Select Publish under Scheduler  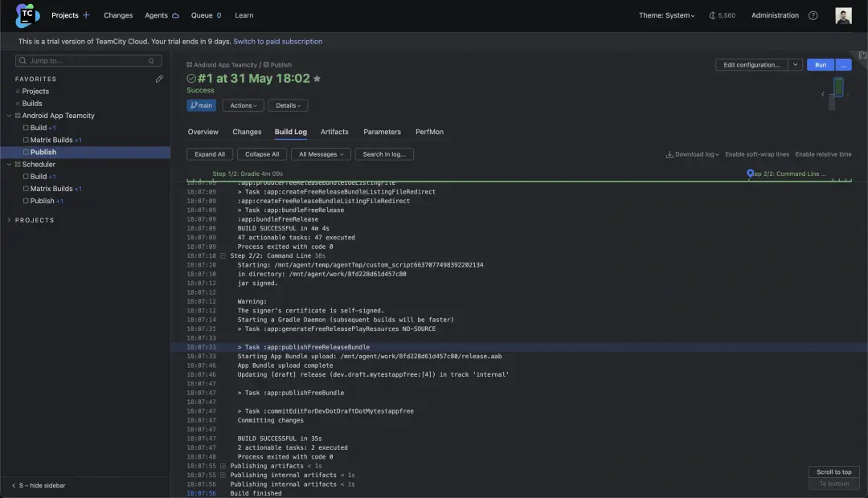tap(42, 201)
